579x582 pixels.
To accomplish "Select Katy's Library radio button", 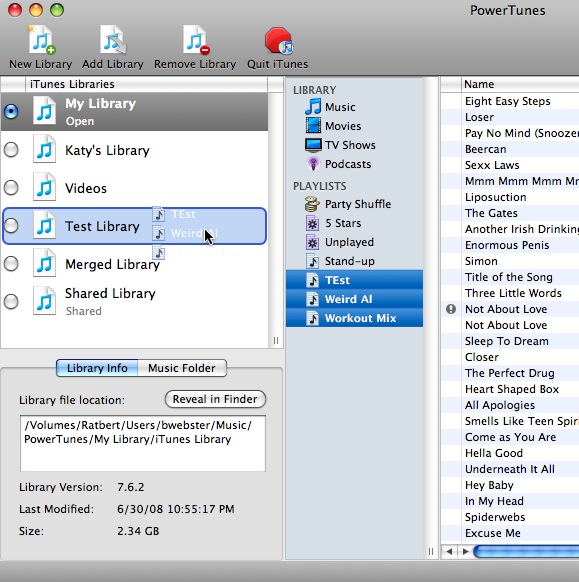I will coord(11,150).
